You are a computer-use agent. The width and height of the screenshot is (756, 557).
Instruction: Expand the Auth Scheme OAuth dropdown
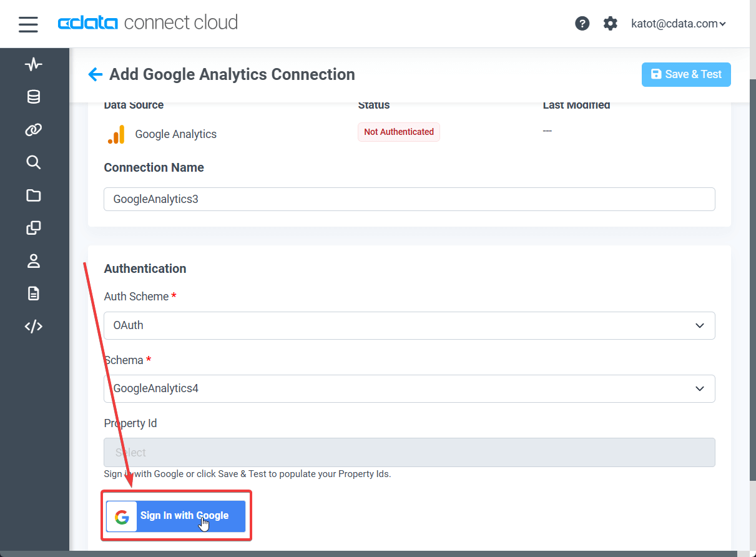(409, 325)
